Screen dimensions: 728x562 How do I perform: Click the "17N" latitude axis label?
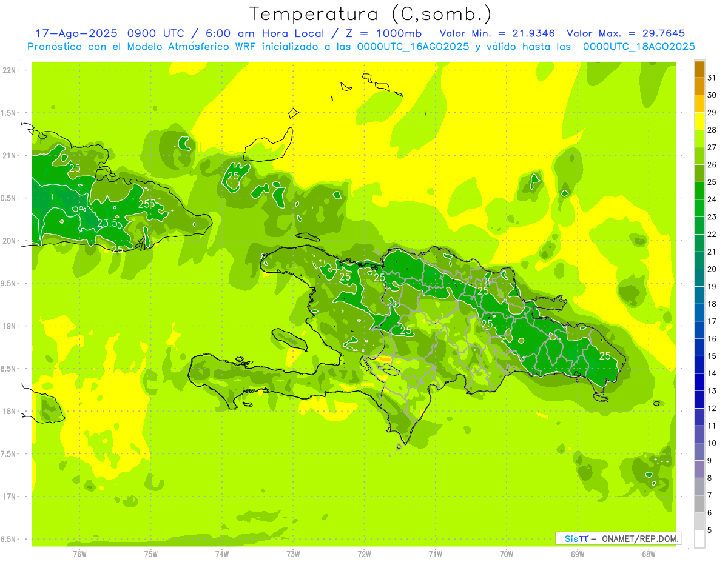(x=8, y=497)
